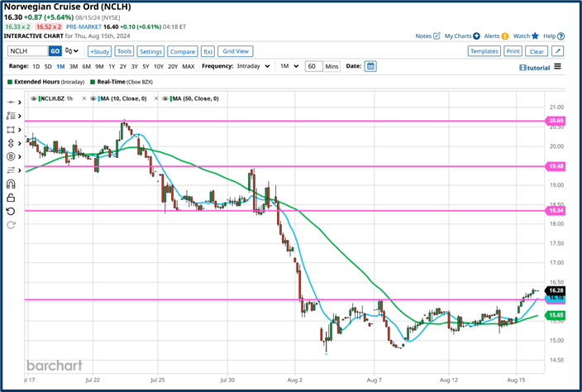Select the crosshair line drawing tool

click(11, 102)
